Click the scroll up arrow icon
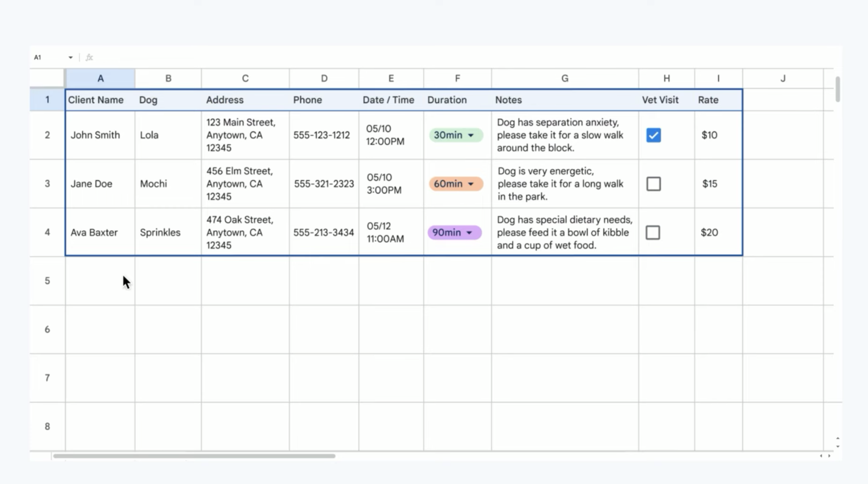Screen dimensions: 868x484 [838, 438]
